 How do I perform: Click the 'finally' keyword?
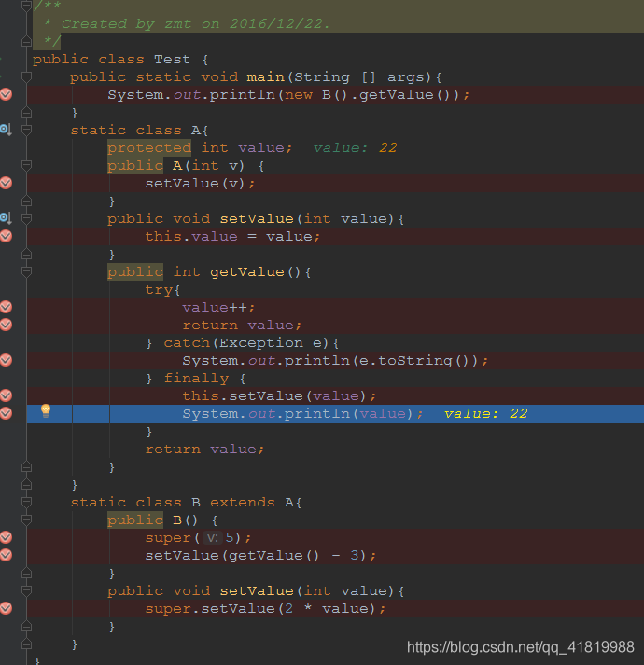point(197,379)
